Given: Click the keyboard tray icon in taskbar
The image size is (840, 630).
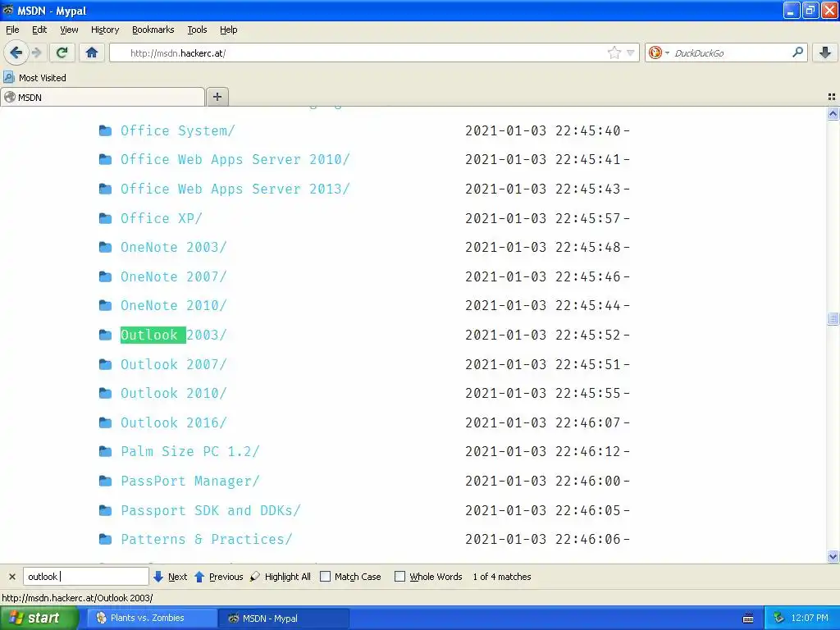Looking at the screenshot, I should (x=748, y=619).
